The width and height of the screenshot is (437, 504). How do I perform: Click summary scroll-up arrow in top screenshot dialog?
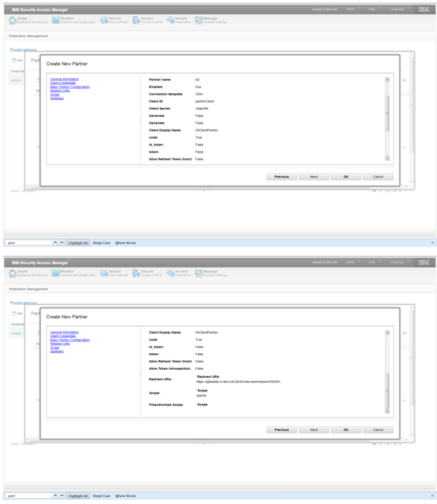(387, 80)
